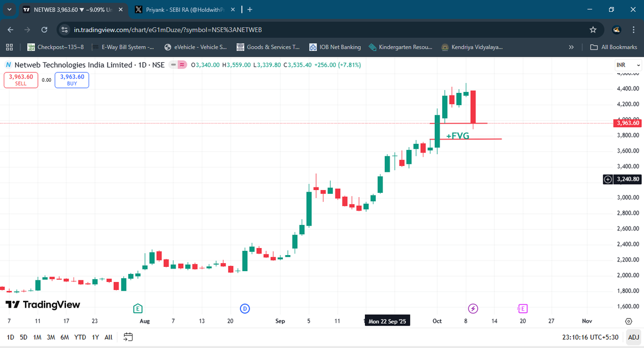This screenshot has height=348, width=644.
Task: Click the Mon 22 Sep '25 date label
Action: [387, 321]
